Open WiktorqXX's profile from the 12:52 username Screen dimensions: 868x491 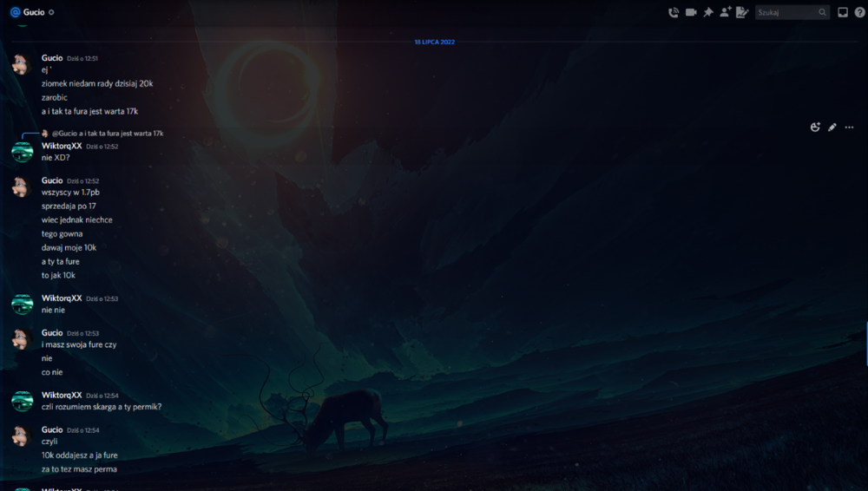click(x=62, y=146)
